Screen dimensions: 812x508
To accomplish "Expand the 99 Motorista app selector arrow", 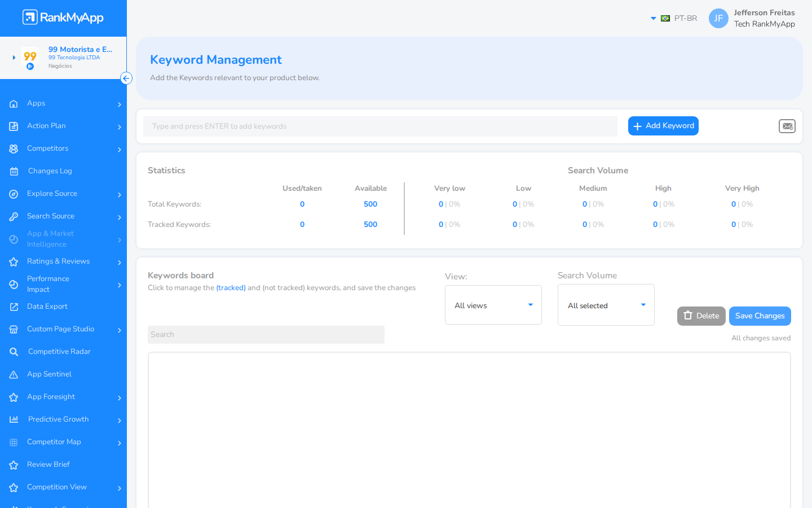I will click(x=14, y=58).
